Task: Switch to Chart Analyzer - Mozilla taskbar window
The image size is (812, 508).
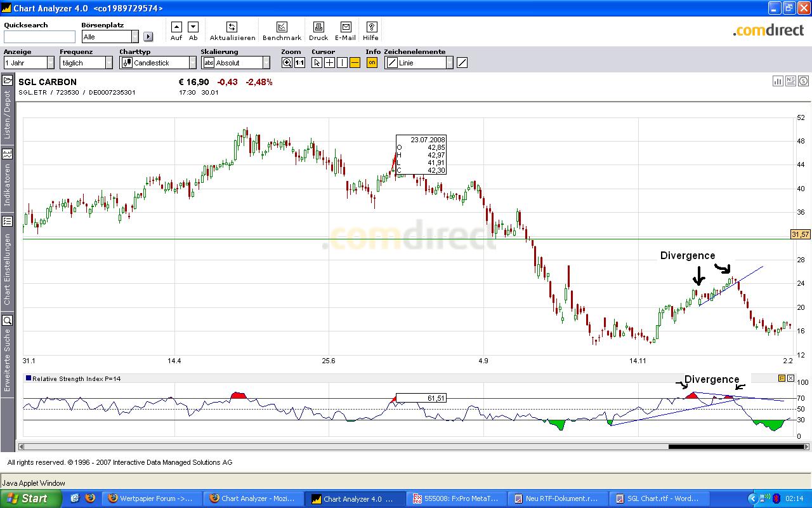Action: tap(253, 498)
